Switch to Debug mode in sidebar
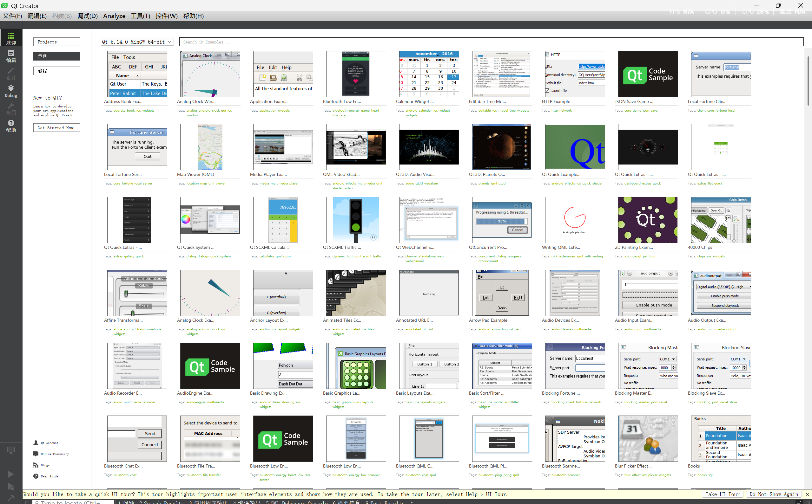The height and width of the screenshot is (504, 812). pyautogui.click(x=11, y=91)
